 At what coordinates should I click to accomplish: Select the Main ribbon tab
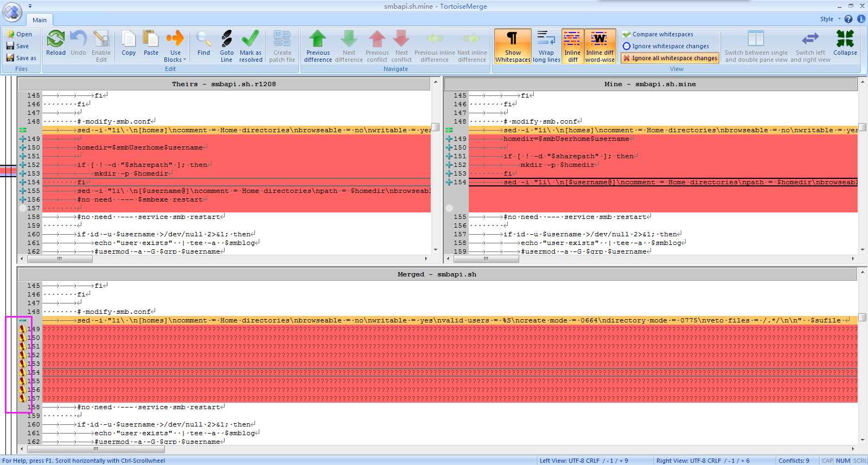[40, 20]
